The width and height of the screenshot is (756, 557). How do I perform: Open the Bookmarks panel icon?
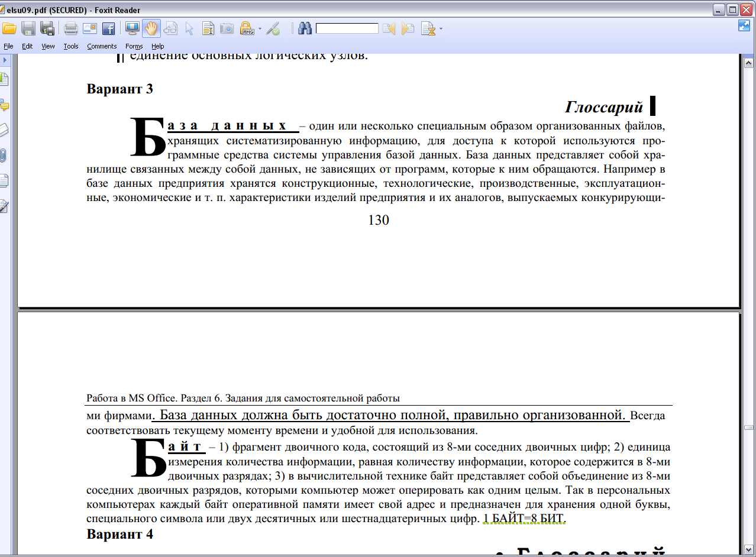(x=4, y=79)
